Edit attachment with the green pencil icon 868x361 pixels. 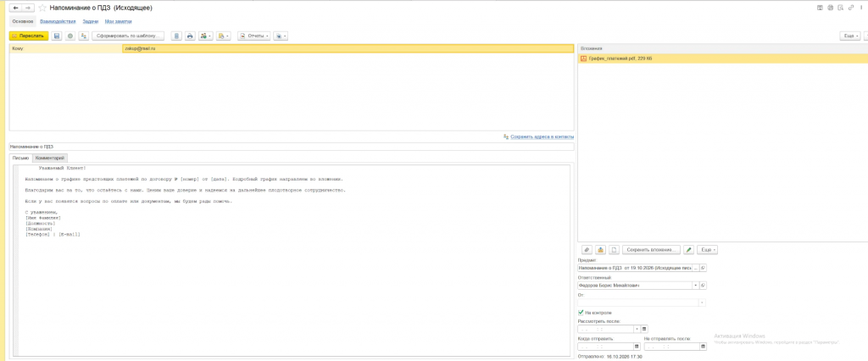[x=688, y=250]
